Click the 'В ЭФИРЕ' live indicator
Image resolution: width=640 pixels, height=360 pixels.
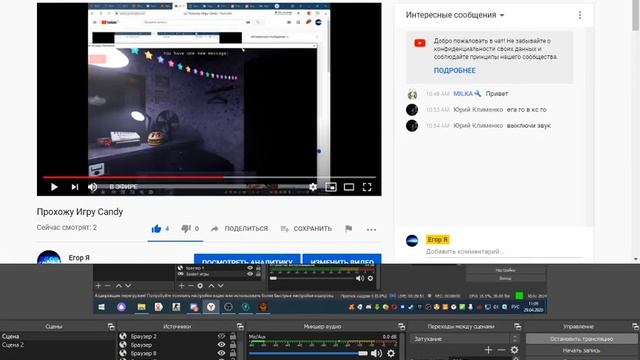[x=123, y=187]
